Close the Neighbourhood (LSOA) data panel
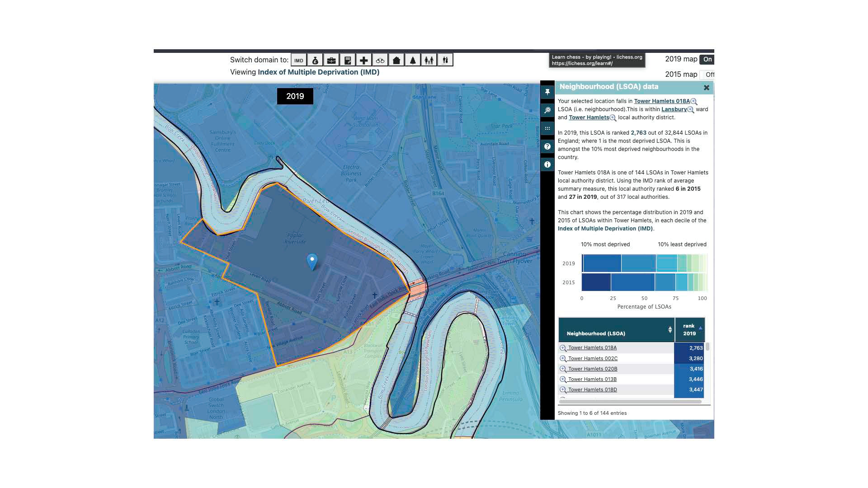Viewport: 868px width, 488px height. pyautogui.click(x=707, y=88)
